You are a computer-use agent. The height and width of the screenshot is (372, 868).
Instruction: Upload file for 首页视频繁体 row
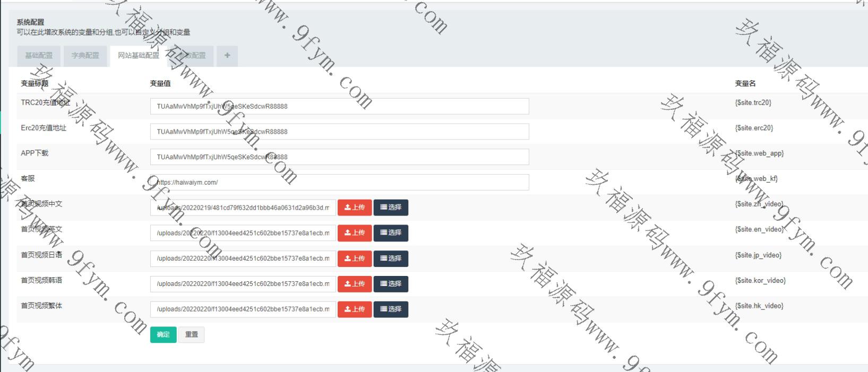tap(355, 309)
